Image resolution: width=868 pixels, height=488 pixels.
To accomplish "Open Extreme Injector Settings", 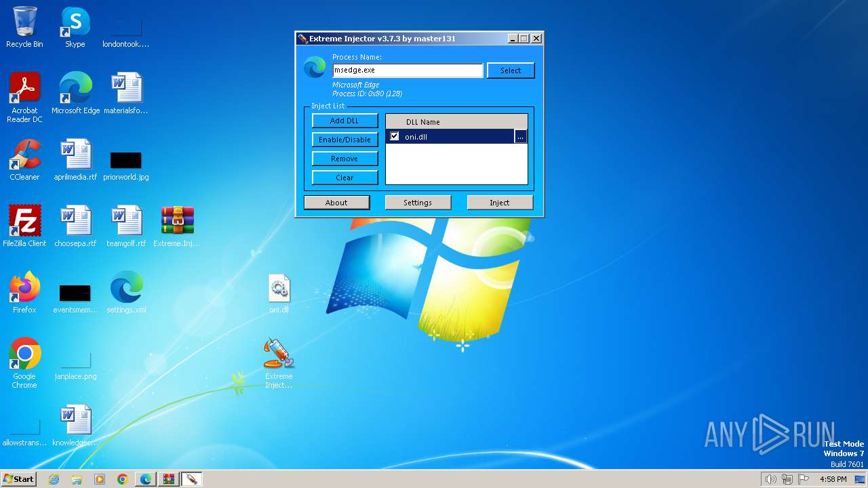I will [x=418, y=203].
